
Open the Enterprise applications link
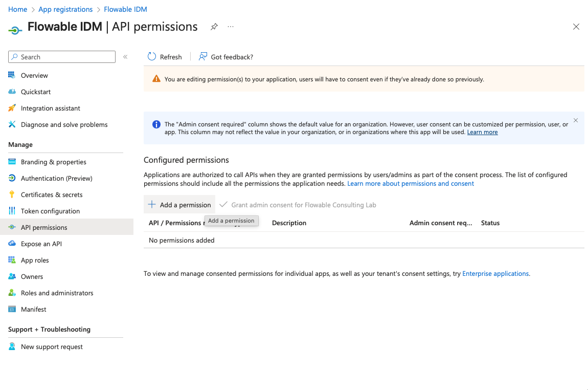(495, 274)
